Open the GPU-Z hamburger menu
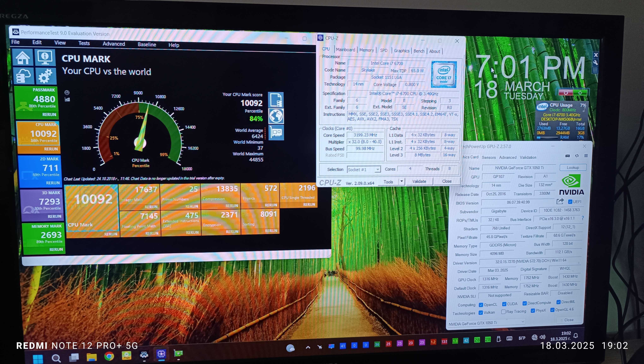 coord(586,156)
